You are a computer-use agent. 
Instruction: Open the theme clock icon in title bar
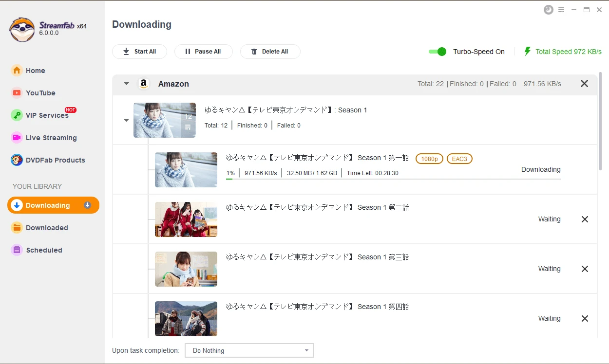tap(549, 10)
